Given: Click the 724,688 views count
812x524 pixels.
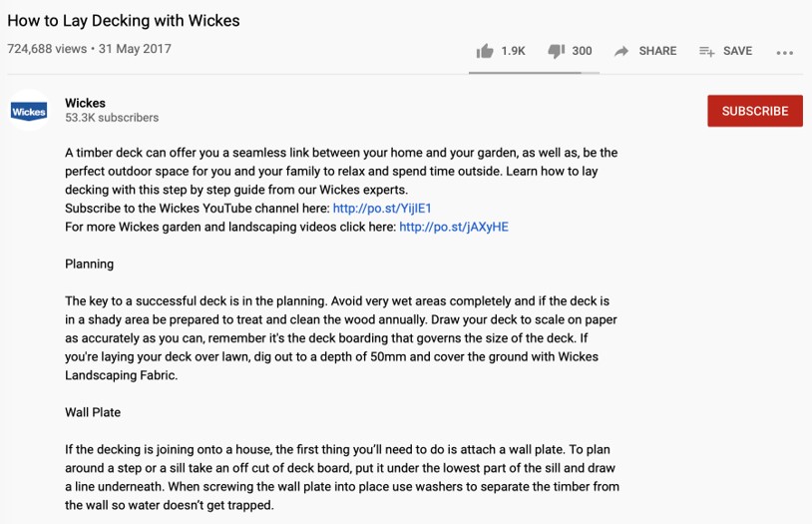Looking at the screenshot, I should pyautogui.click(x=47, y=49).
